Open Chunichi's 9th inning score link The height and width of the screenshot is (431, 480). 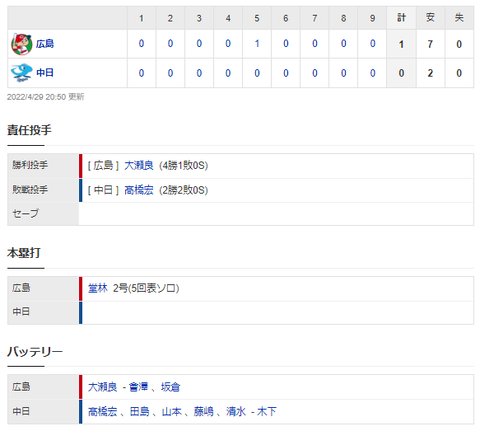click(x=373, y=73)
